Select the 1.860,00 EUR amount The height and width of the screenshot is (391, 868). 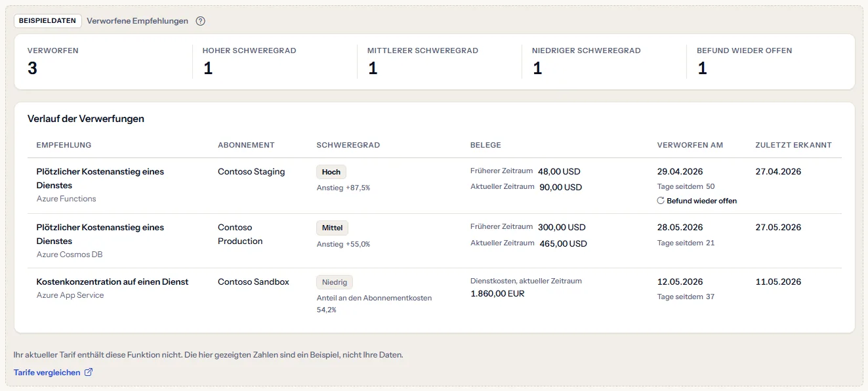pos(497,294)
